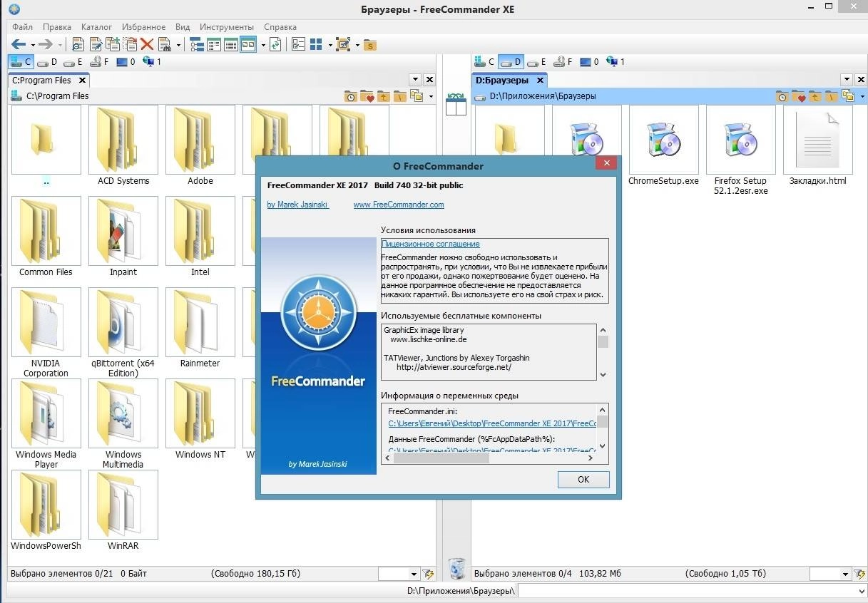Expand the search icon dropdown arrow
The width and height of the screenshot is (868, 603).
click(178, 45)
